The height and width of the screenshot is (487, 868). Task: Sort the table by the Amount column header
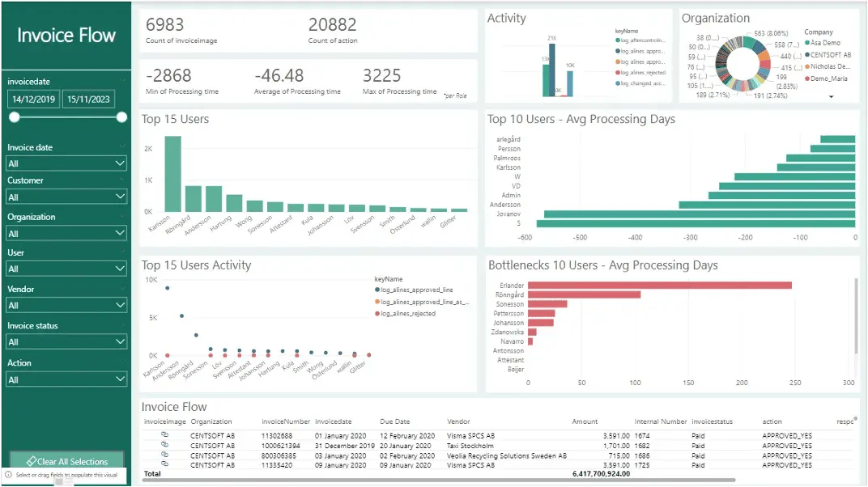coord(585,421)
